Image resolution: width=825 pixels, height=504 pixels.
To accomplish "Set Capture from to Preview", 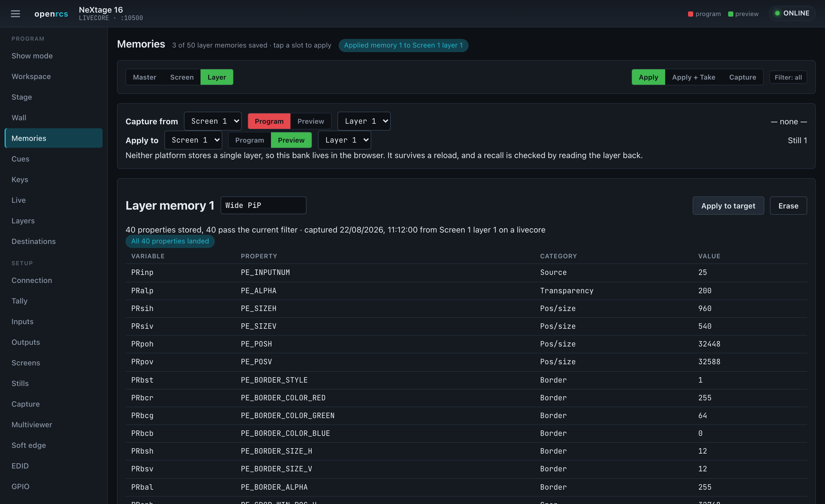I will (x=311, y=121).
